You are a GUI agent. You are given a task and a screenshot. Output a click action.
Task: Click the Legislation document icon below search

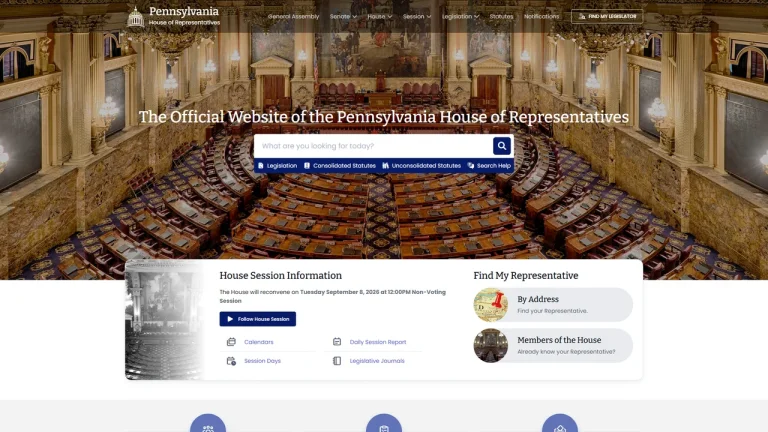point(261,166)
